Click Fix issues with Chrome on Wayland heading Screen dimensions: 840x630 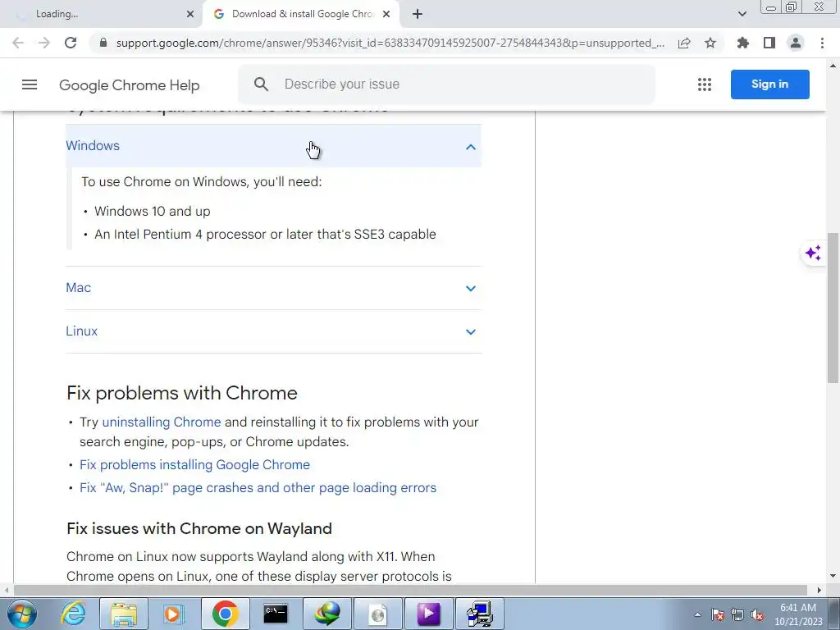(199, 528)
